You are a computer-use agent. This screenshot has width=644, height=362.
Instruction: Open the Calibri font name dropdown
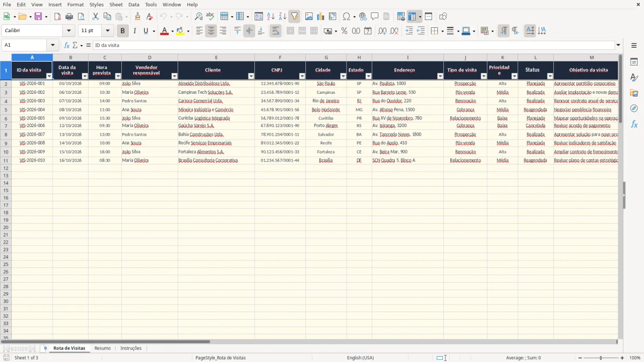pyautogui.click(x=69, y=31)
